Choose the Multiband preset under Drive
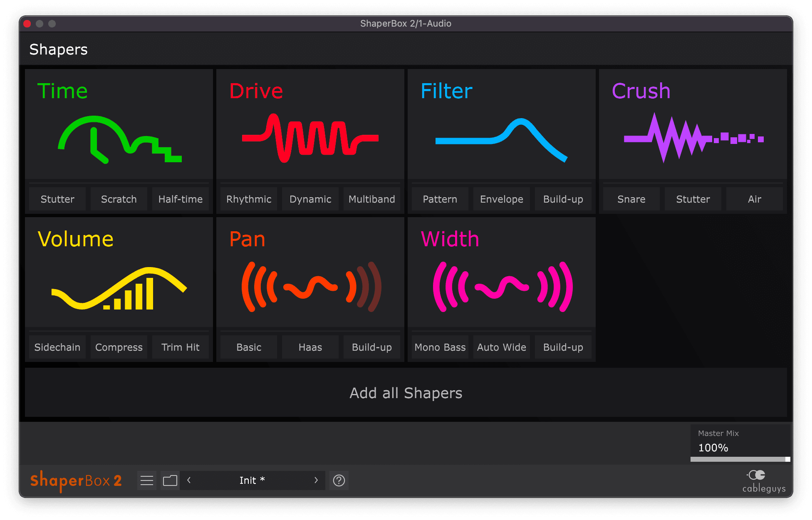Viewport: 812px width, 520px height. pos(372,199)
